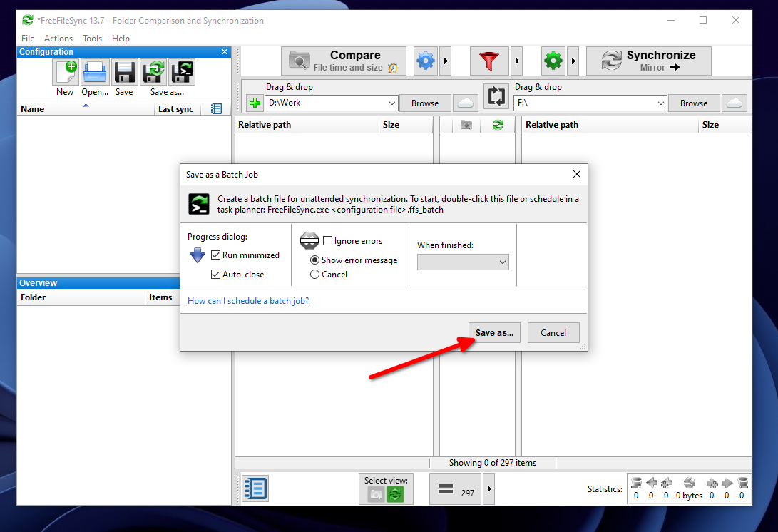Expand arrow next to filter funnel
The width and height of the screenshot is (778, 532).
[x=517, y=61]
